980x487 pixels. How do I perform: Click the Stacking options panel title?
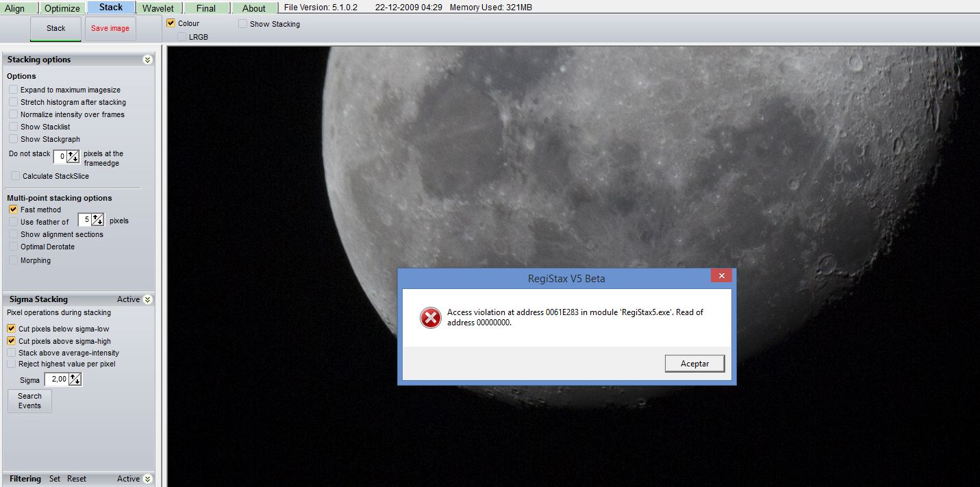tap(39, 60)
